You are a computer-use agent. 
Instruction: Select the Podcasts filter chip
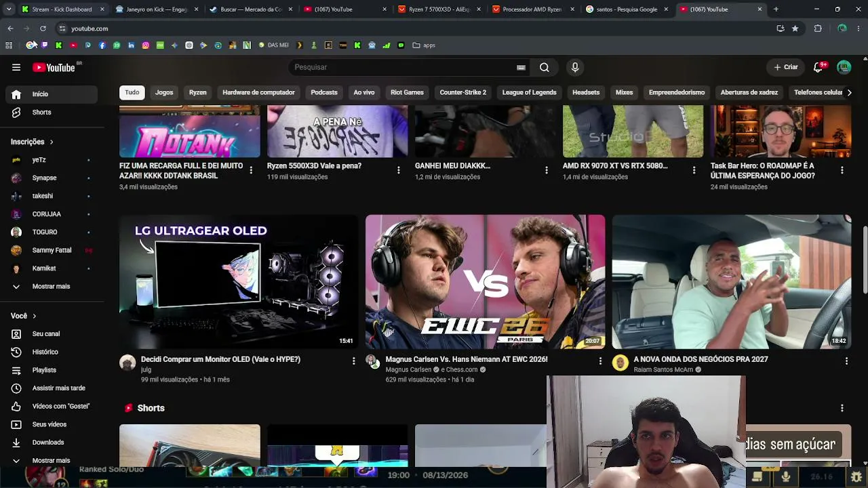[324, 92]
